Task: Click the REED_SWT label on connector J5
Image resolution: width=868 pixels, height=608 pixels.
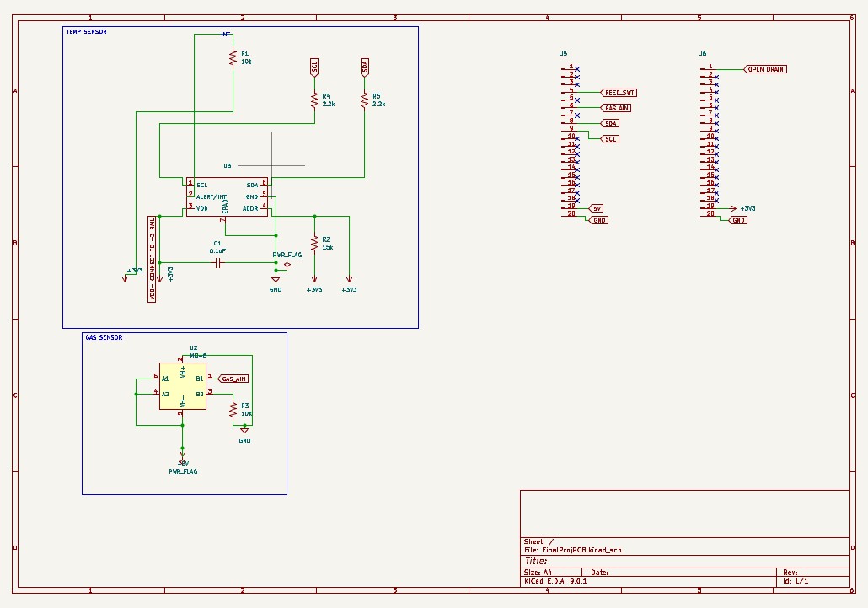Action: click(619, 93)
